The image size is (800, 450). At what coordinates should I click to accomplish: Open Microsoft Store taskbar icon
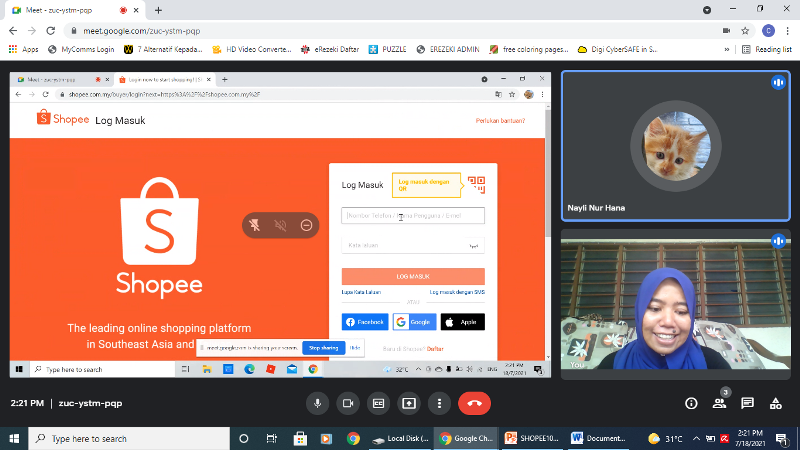point(300,438)
